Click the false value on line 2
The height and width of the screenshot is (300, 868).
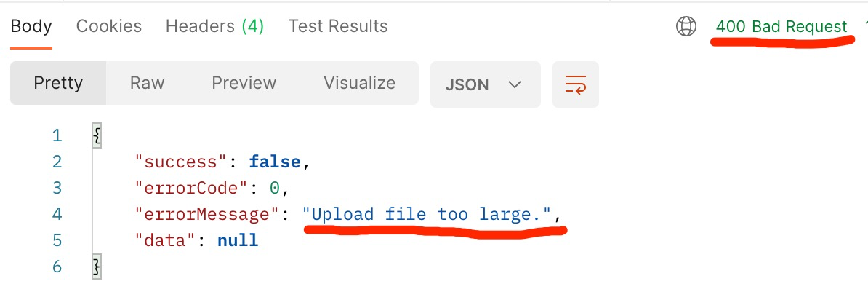point(275,162)
